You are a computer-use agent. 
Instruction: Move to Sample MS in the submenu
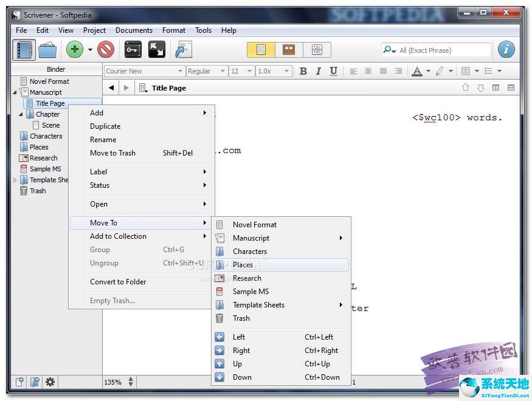[x=281, y=292]
